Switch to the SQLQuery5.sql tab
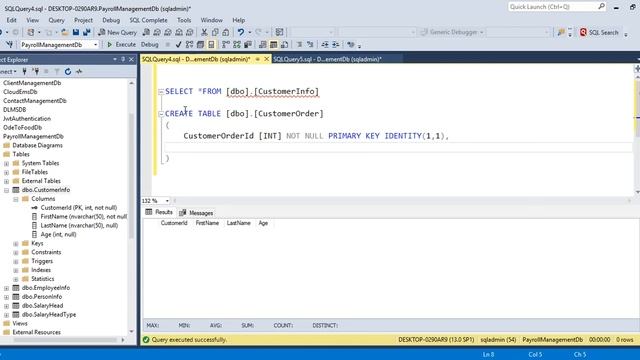Screen dimensions: 640x360 click(x=327, y=59)
